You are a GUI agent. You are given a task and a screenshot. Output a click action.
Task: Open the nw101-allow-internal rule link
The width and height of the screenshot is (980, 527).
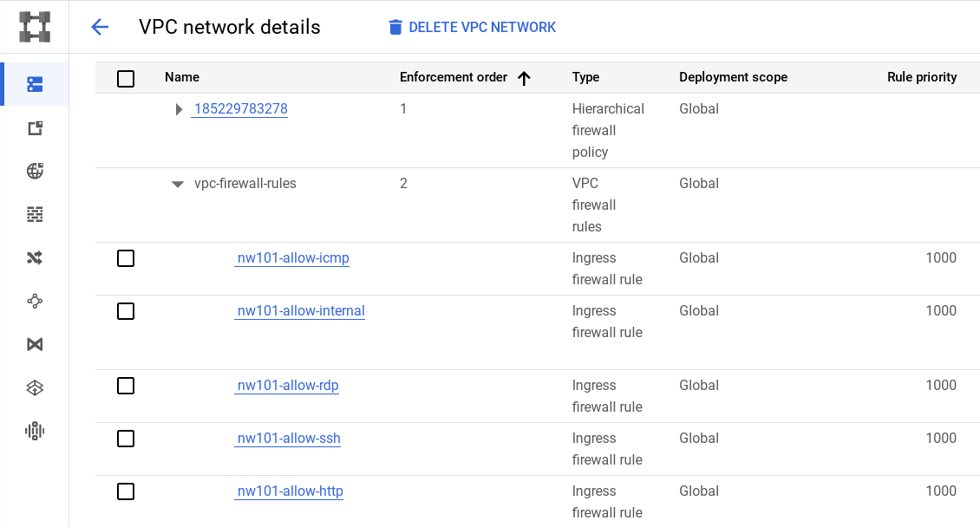pyautogui.click(x=300, y=310)
